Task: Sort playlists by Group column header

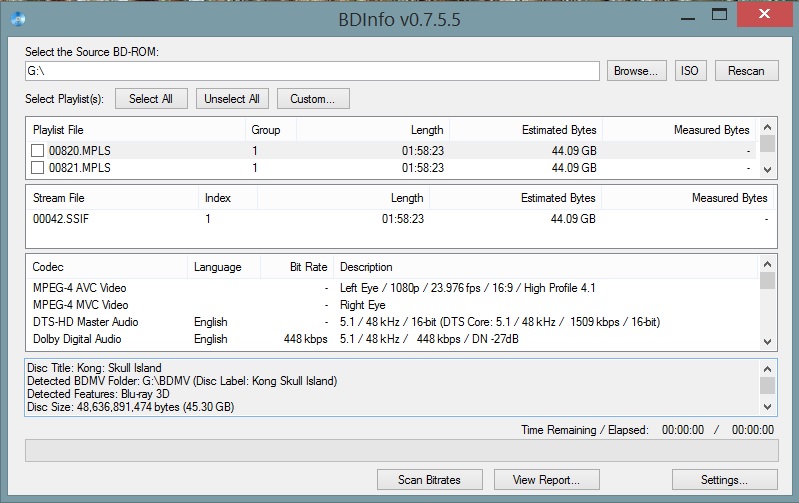Action: (x=271, y=130)
